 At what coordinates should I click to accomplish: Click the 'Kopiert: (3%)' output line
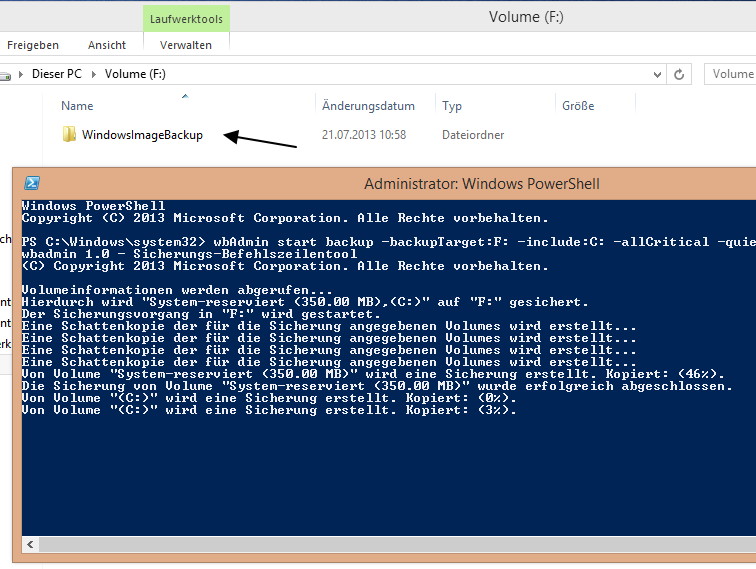click(269, 410)
